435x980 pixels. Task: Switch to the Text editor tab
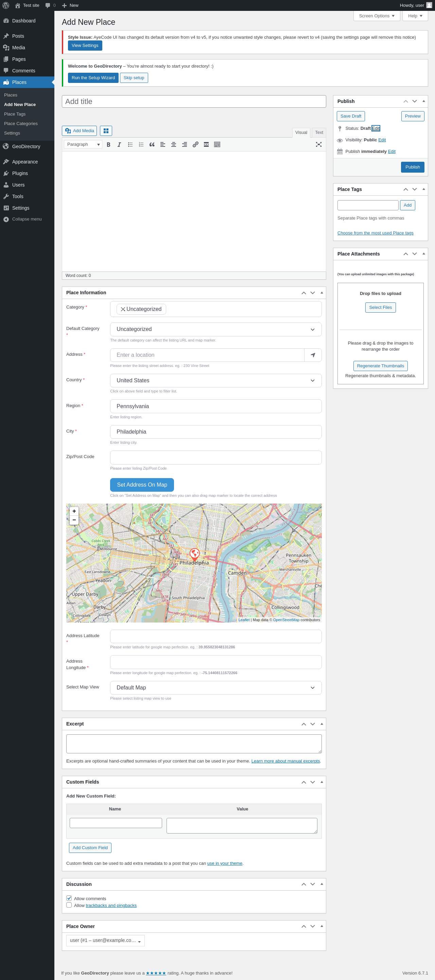(x=319, y=133)
